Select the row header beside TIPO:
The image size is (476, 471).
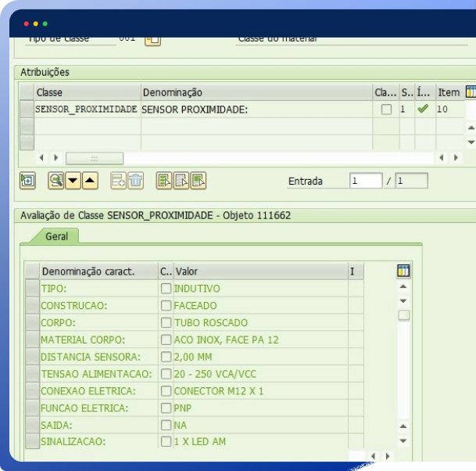pos(32,289)
